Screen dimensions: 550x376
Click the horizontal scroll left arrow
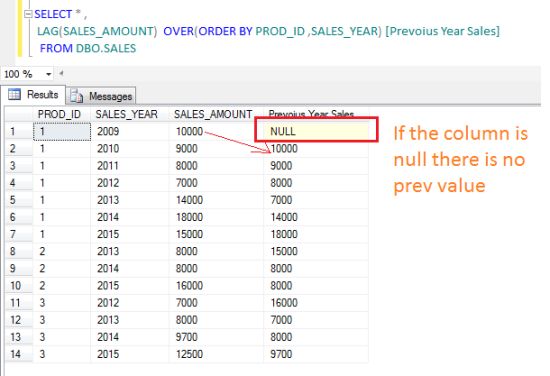click(x=61, y=73)
